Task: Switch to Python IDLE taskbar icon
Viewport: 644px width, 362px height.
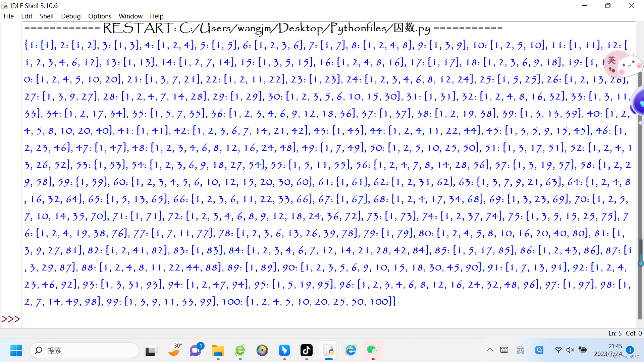Action: coord(329,350)
